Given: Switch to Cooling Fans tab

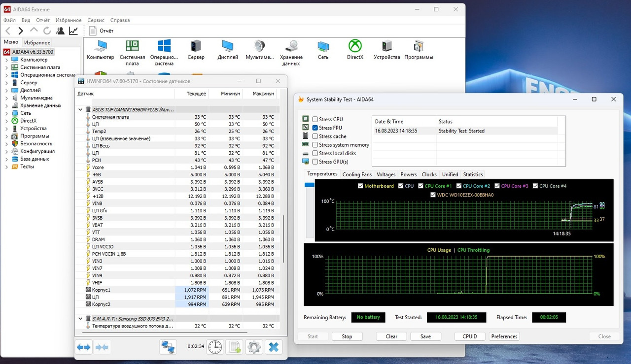Looking at the screenshot, I should (357, 174).
